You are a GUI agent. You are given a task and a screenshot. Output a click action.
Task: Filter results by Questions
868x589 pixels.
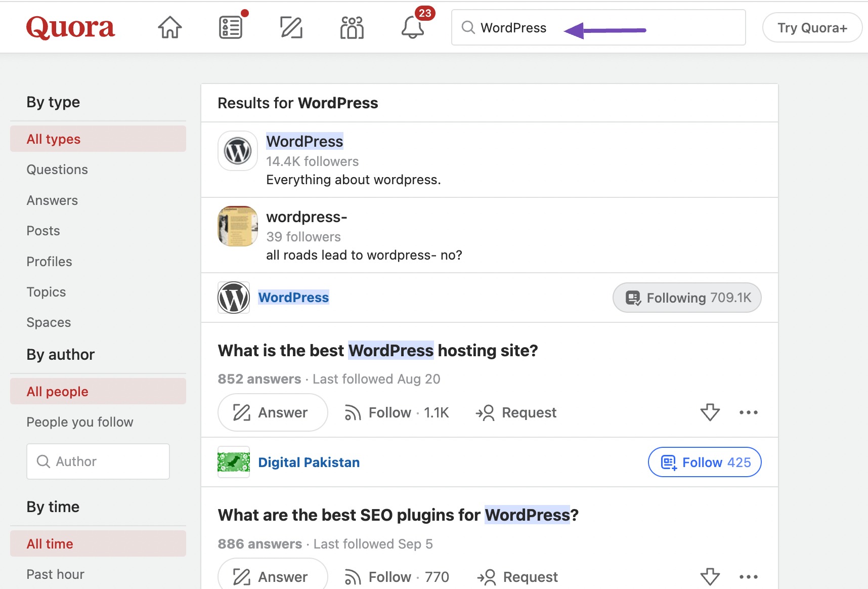pos(57,170)
